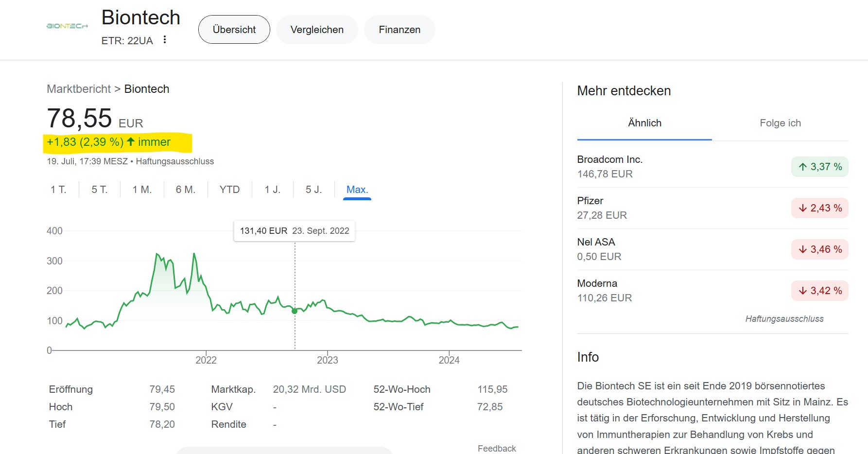
Task: Click the 52-Wo-Tief value 72,85
Action: (x=490, y=407)
